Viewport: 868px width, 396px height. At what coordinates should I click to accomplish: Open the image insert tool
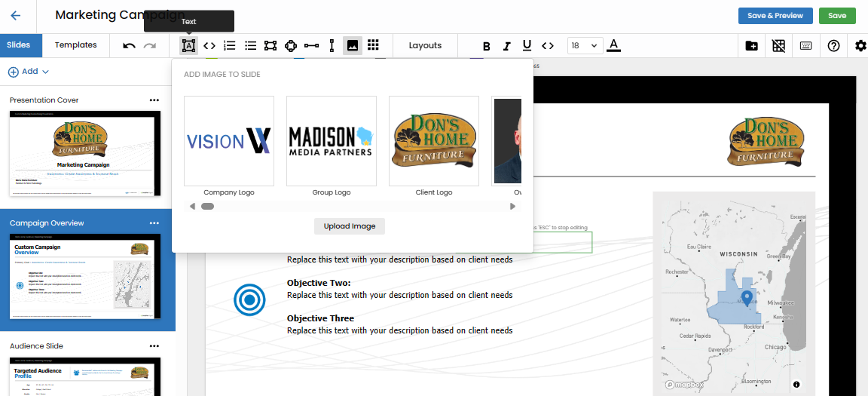pos(352,46)
